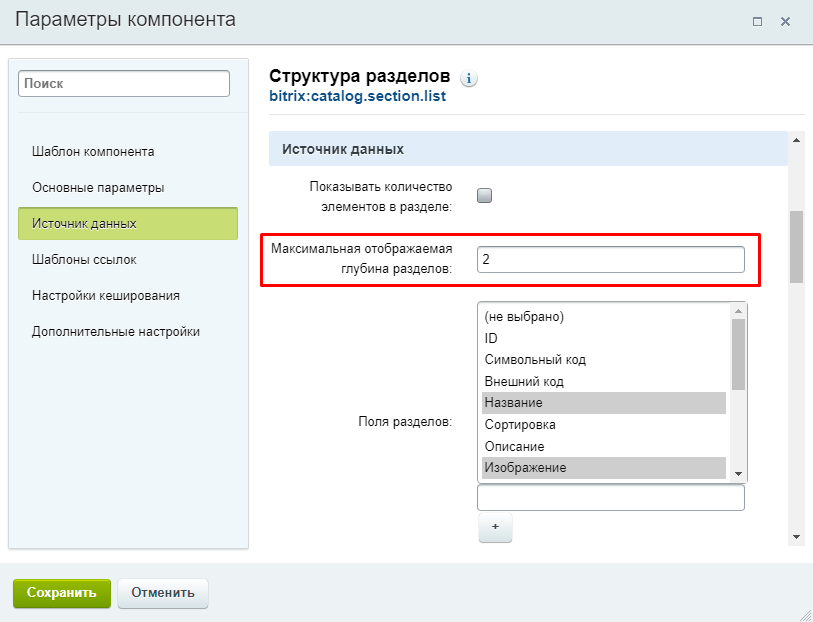The width and height of the screenshot is (813, 622).
Task: Click the Сохранить button
Action: (x=62, y=593)
